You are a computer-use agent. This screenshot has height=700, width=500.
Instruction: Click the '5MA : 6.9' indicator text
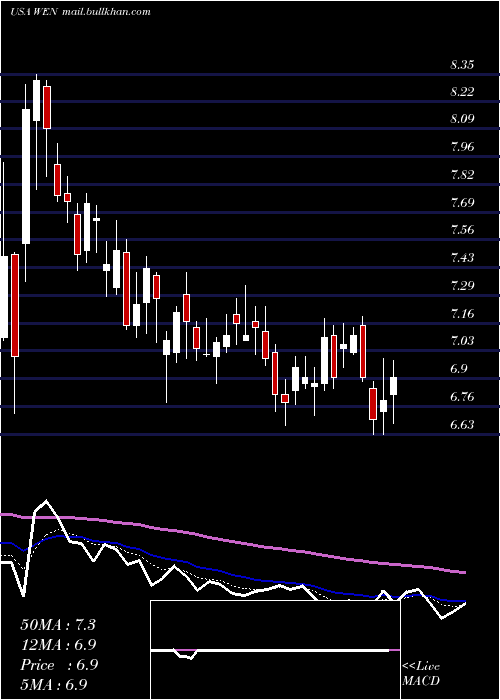[54, 684]
